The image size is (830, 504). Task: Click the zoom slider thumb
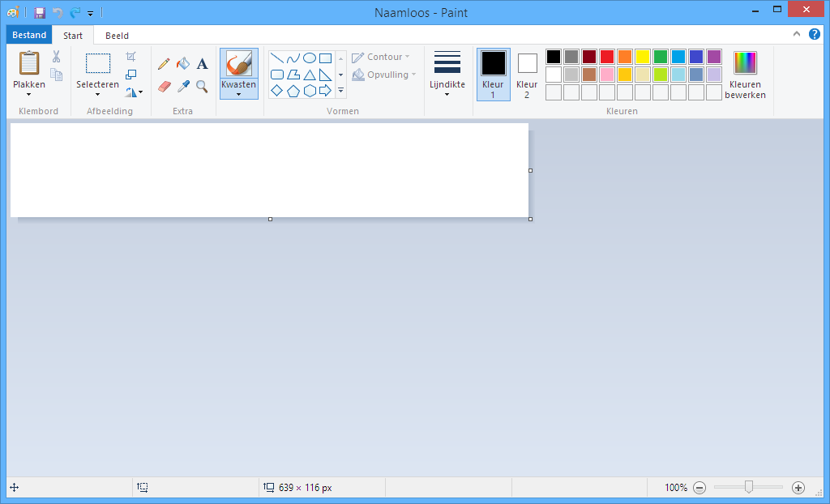(748, 487)
